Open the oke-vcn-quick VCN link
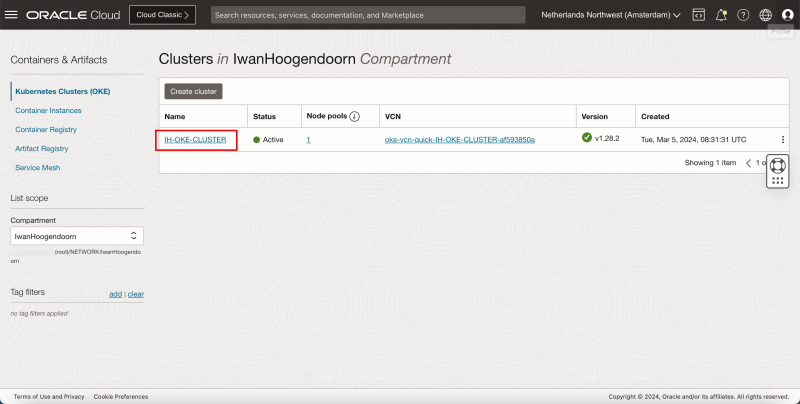This screenshot has height=404, width=800. (459, 140)
